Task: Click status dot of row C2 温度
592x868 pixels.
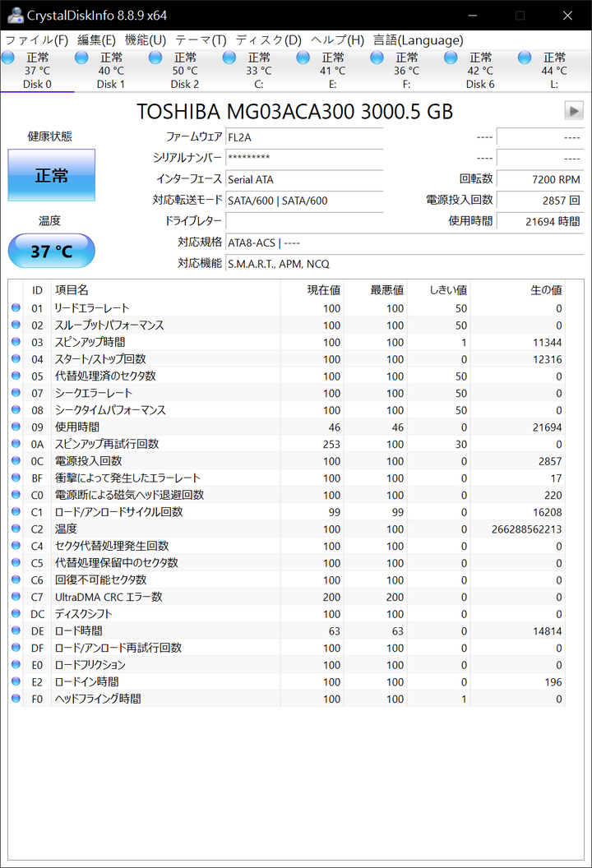Action: pyautogui.click(x=16, y=529)
